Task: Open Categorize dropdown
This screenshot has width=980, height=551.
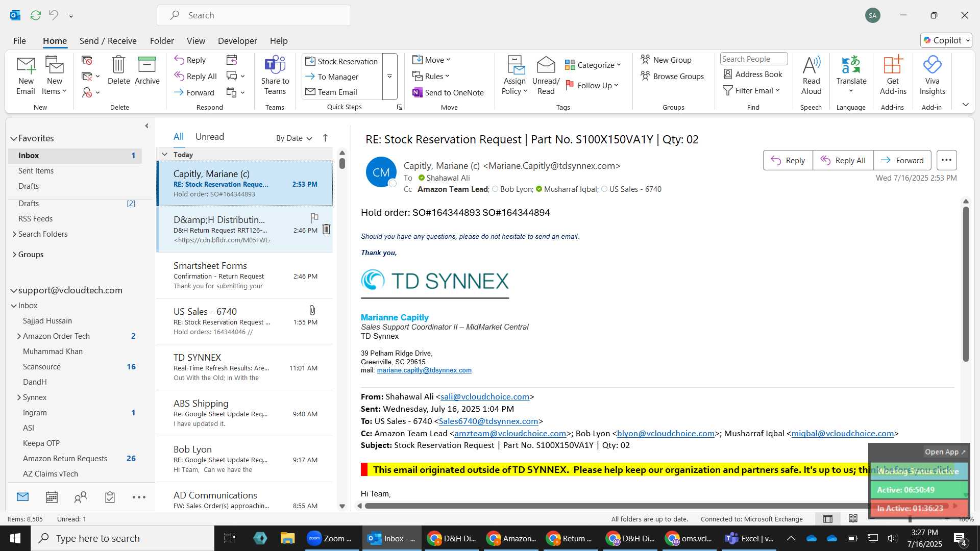Action: (x=593, y=65)
